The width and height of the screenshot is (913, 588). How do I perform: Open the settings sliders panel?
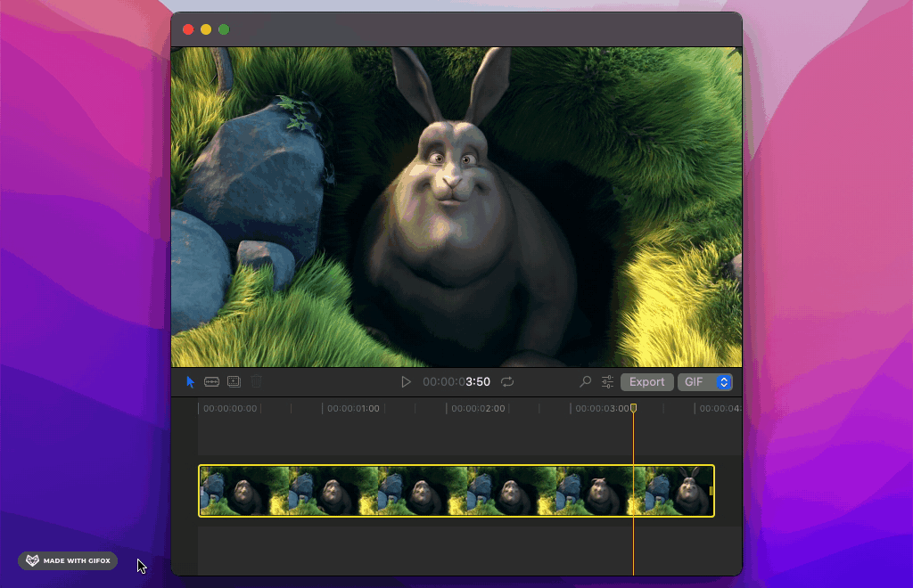point(607,382)
